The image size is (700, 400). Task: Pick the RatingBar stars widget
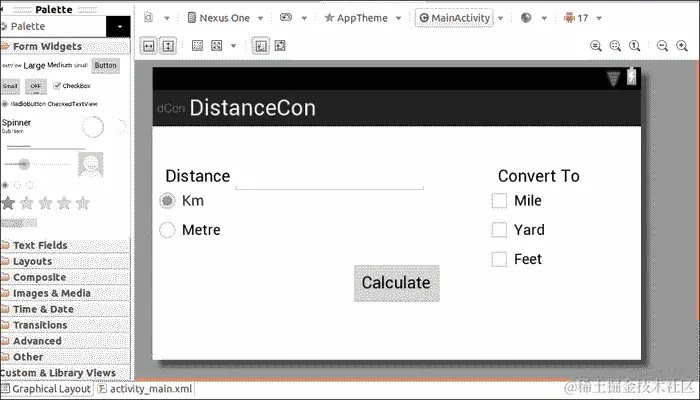[x=46, y=203]
